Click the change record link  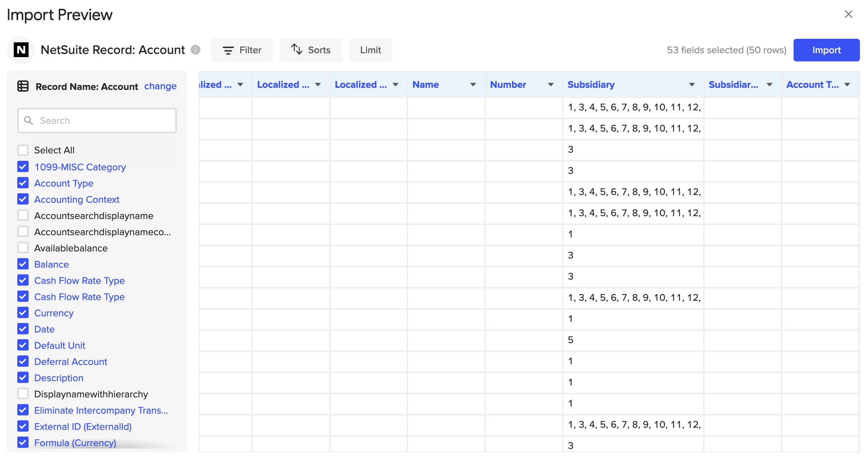coord(160,86)
